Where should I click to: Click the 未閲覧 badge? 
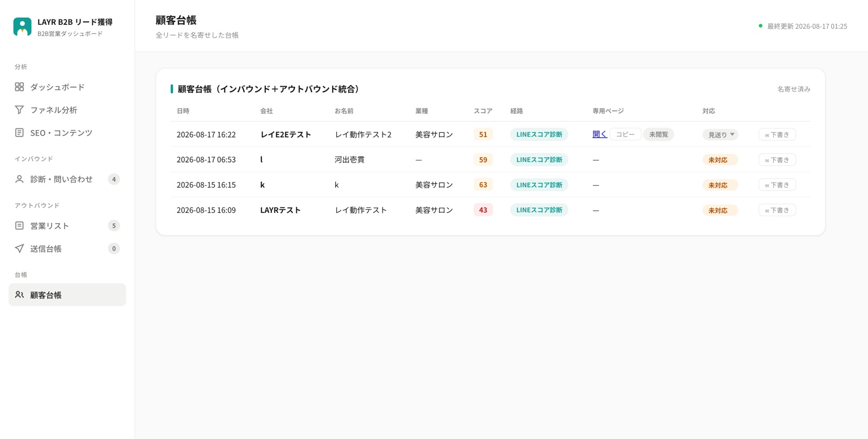coord(659,134)
